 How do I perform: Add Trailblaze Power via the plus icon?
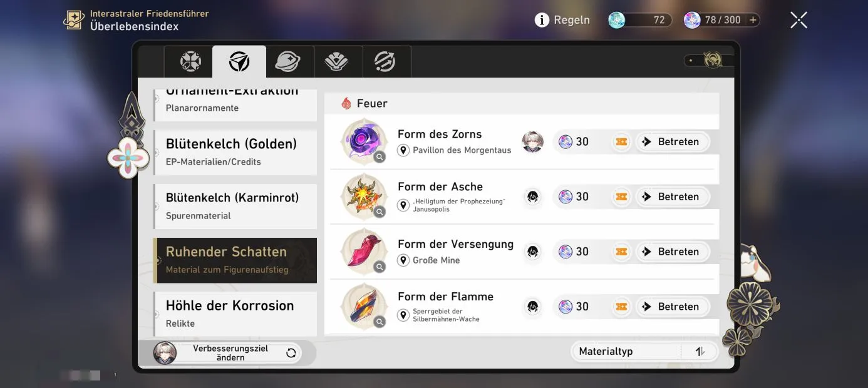[x=753, y=20]
